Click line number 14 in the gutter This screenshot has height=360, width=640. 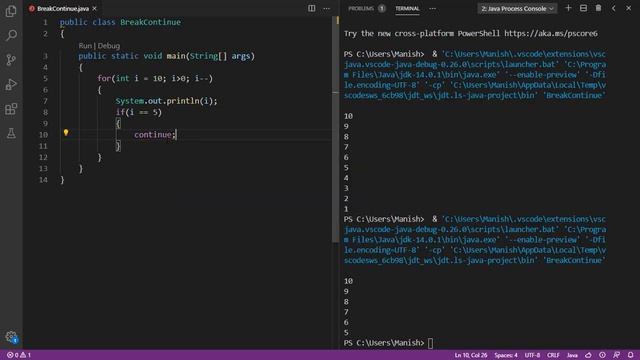pyautogui.click(x=43, y=180)
